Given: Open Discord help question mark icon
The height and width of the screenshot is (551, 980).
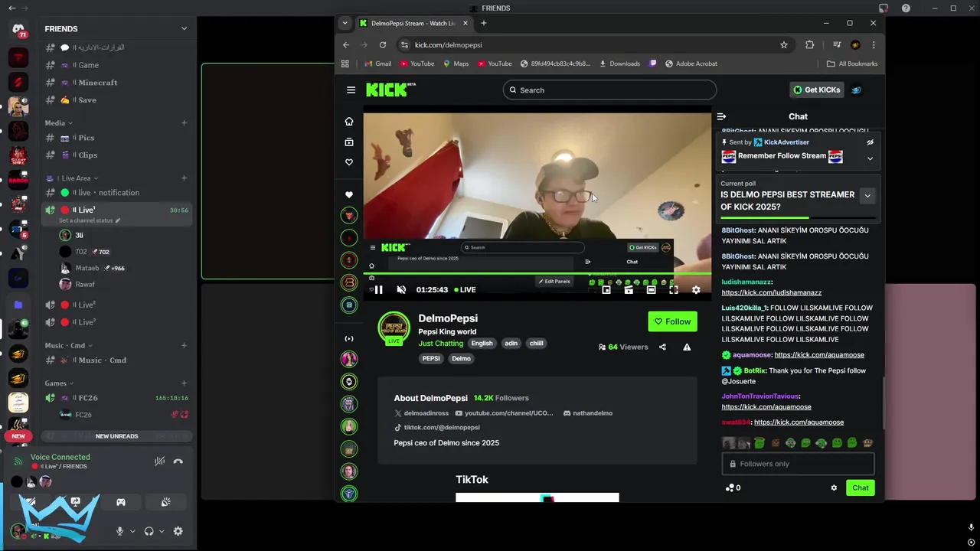Looking at the screenshot, I should point(906,8).
